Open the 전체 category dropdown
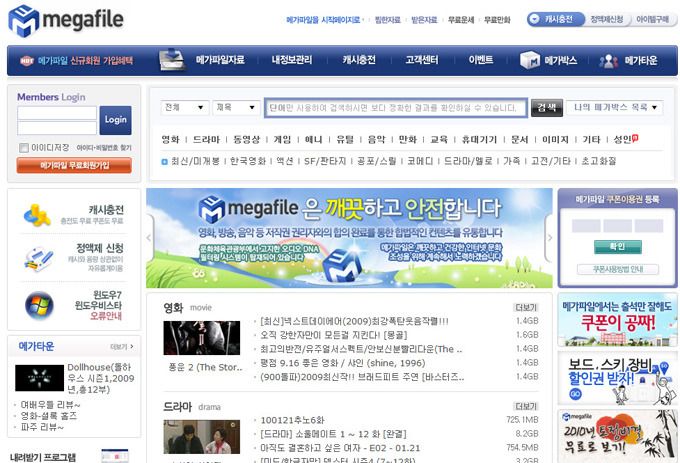This screenshot has width=680, height=463. [185, 108]
